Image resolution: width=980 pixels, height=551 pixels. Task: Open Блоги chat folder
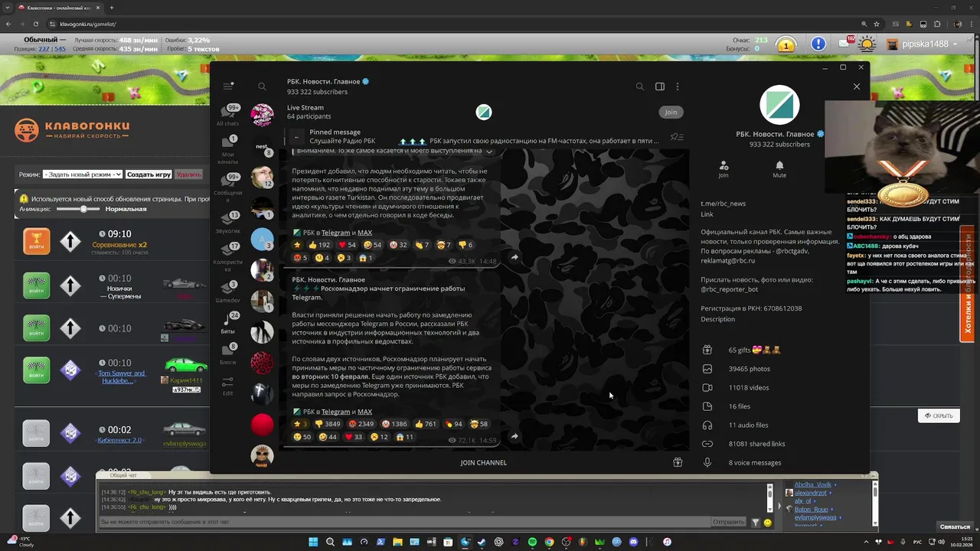click(227, 354)
